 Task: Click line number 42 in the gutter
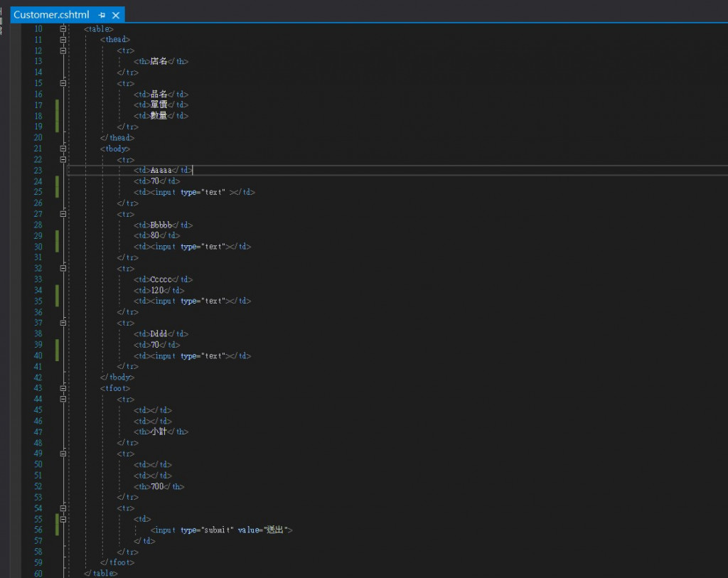click(x=38, y=378)
